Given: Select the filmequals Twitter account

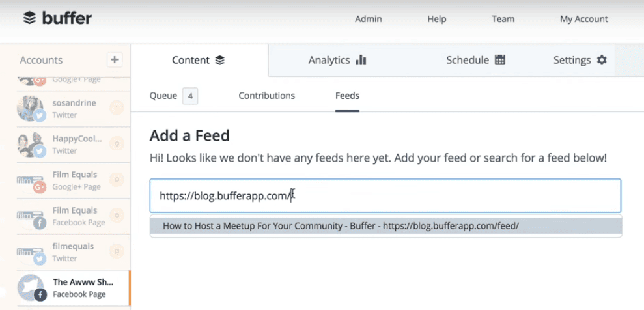Looking at the screenshot, I should coord(73,252).
